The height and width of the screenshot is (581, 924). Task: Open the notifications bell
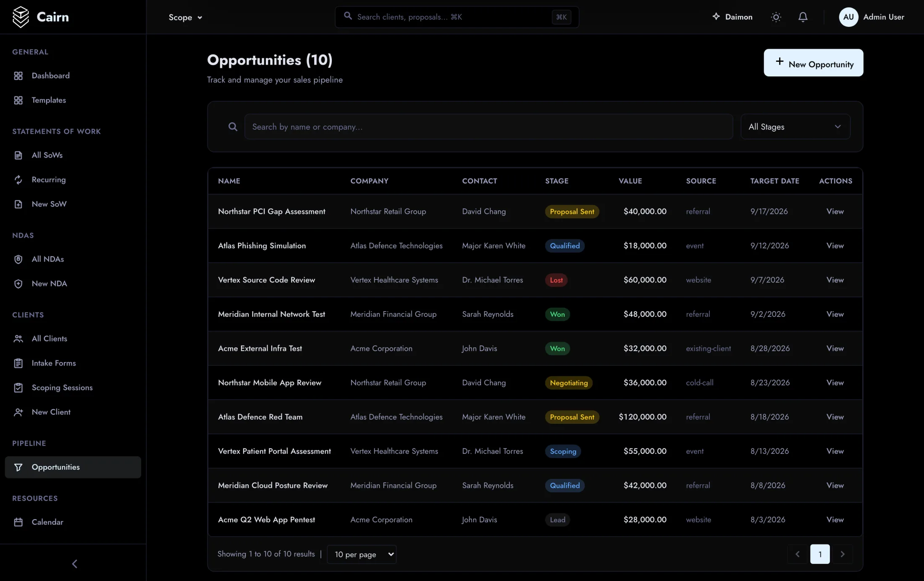[803, 17]
